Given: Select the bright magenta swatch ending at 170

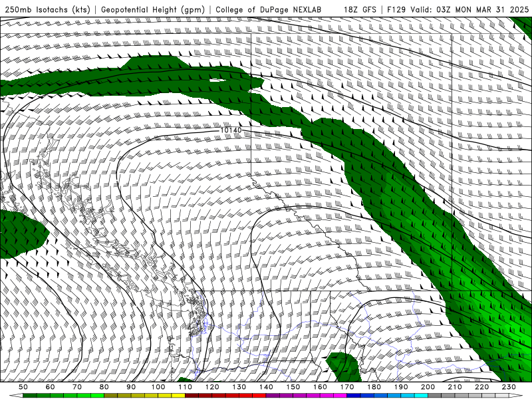Looking at the screenshot, I should pos(340,396).
